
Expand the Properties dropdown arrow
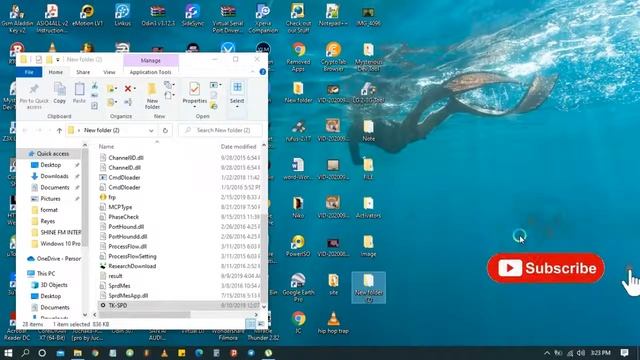pos(195,107)
